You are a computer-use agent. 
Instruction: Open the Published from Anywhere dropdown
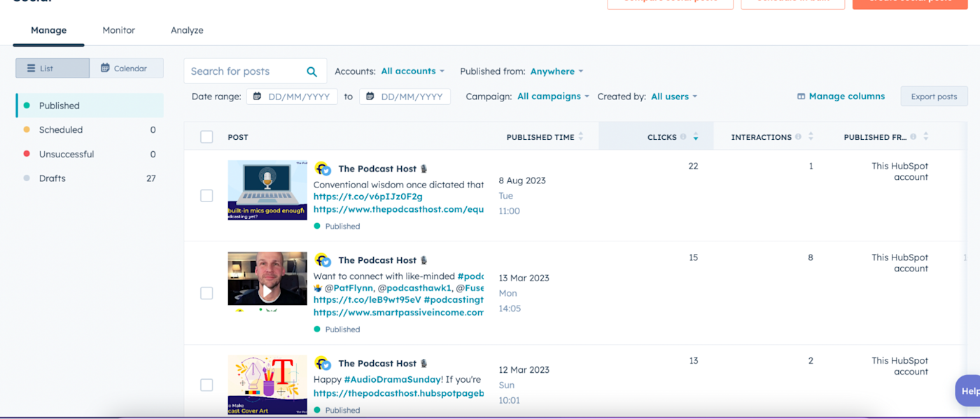coord(556,71)
